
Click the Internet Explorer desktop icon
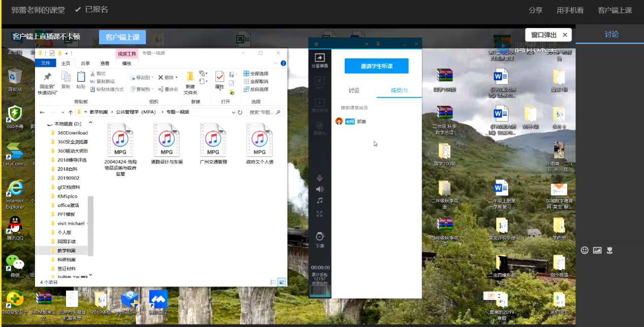point(15,194)
